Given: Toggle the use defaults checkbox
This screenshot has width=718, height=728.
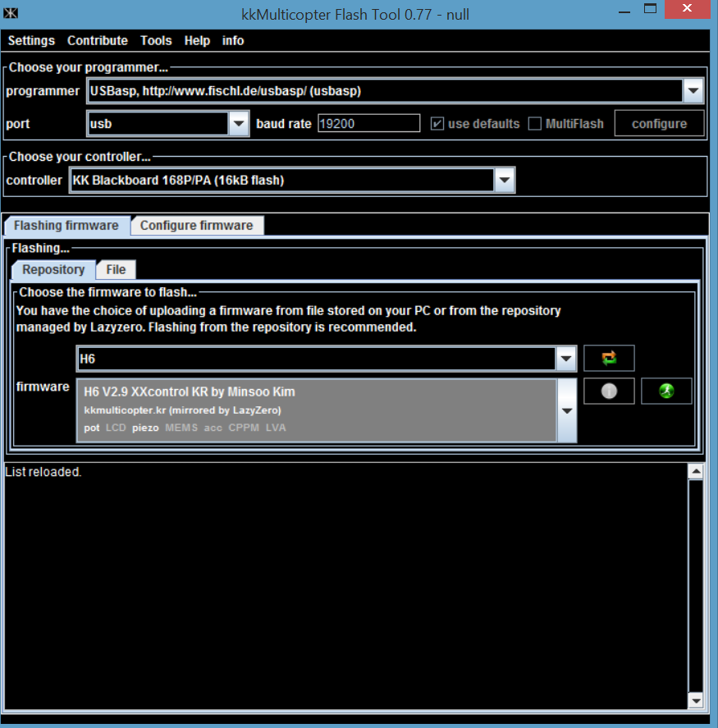Looking at the screenshot, I should 437,123.
